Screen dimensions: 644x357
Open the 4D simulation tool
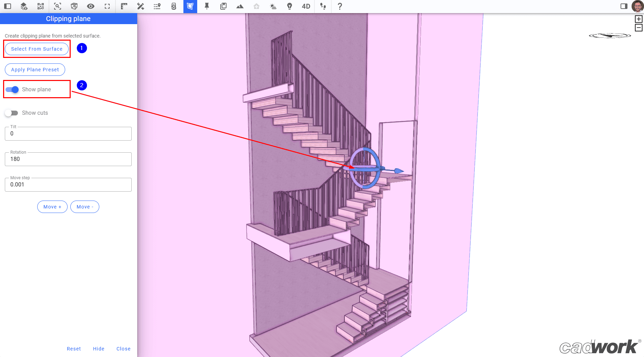305,6
